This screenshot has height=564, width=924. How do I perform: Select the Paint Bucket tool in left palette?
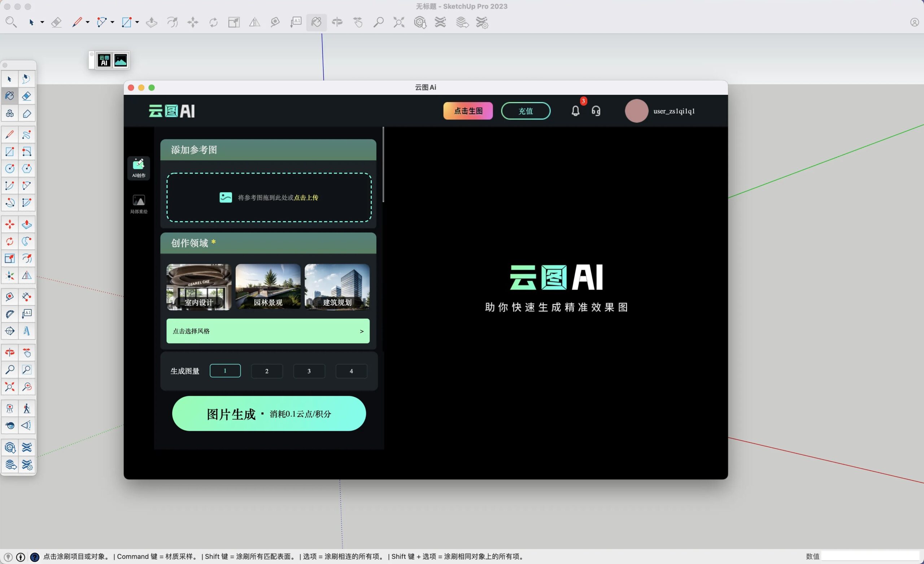(10, 96)
